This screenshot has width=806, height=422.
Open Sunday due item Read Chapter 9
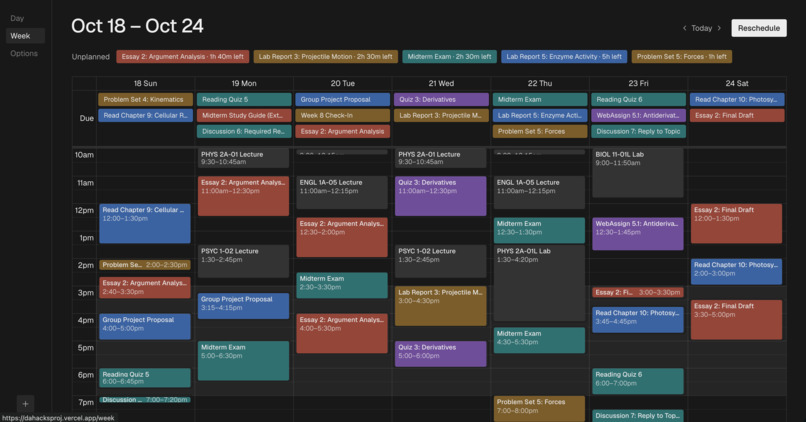pyautogui.click(x=145, y=115)
